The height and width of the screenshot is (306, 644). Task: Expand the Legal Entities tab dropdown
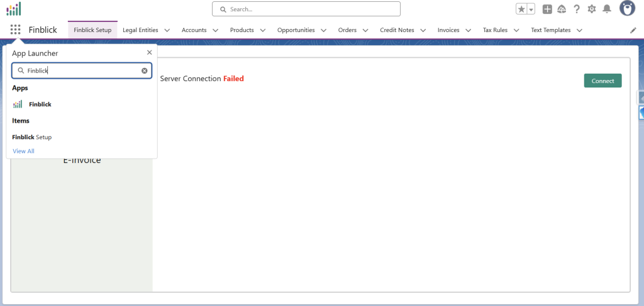[167, 30]
